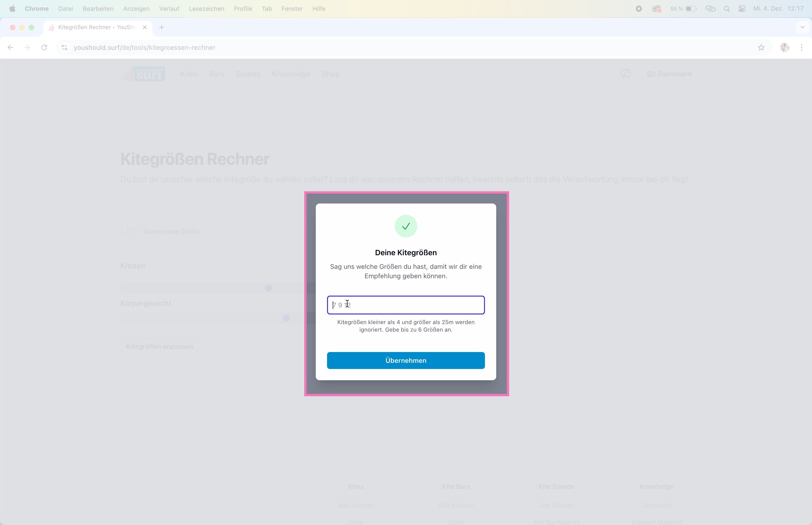Click footer Kite Bars Alle Marken link
Viewport: 812px width, 525px height.
[x=456, y=505]
